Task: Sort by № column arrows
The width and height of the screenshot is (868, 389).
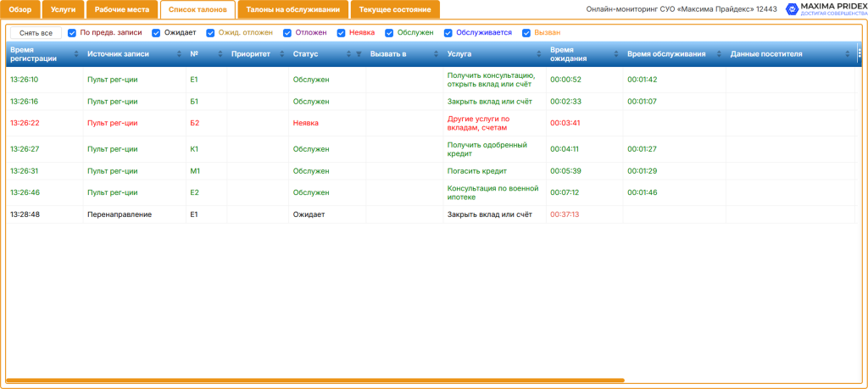Action: tap(220, 54)
